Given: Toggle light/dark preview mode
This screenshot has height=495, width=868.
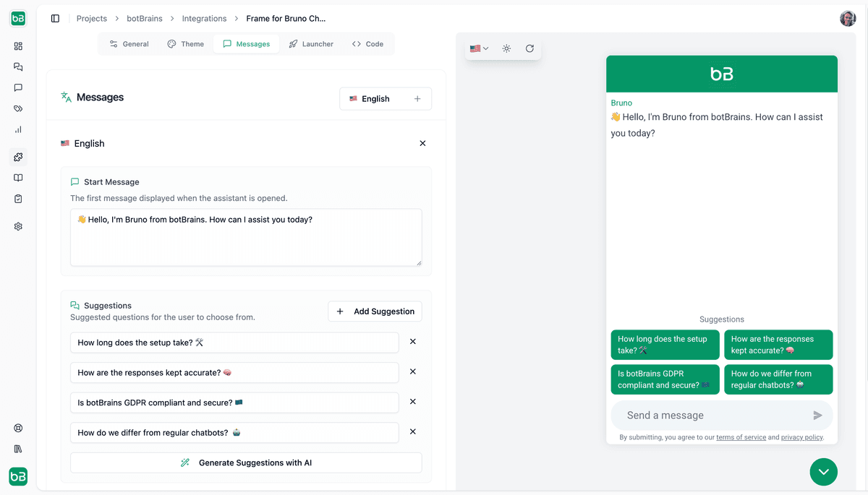Looking at the screenshot, I should click(x=506, y=48).
